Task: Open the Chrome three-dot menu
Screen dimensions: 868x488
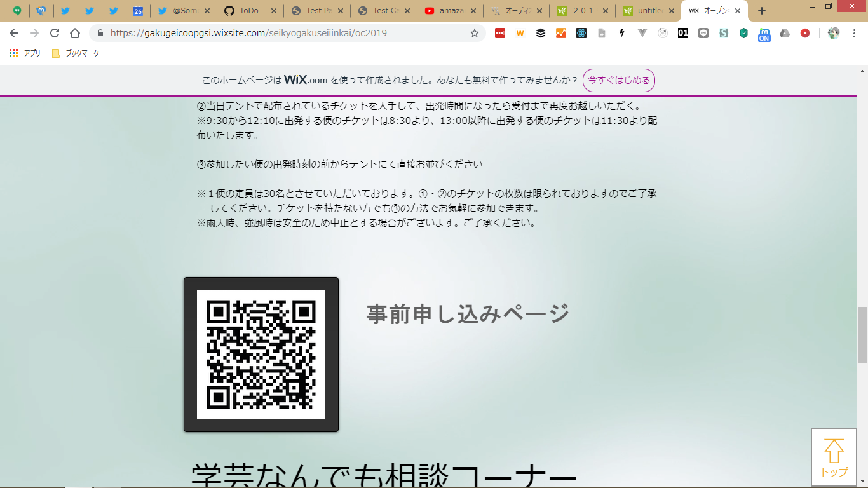Action: 855,34
